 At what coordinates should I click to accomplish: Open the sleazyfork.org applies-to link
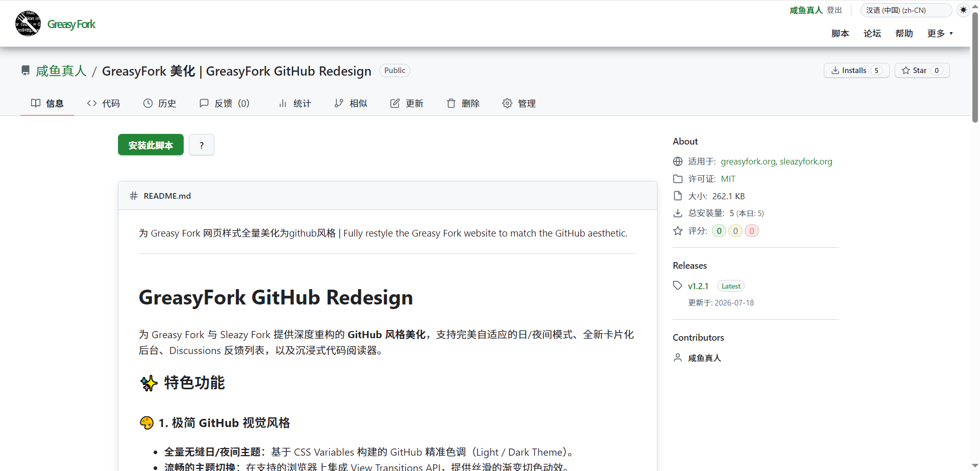[806, 161]
